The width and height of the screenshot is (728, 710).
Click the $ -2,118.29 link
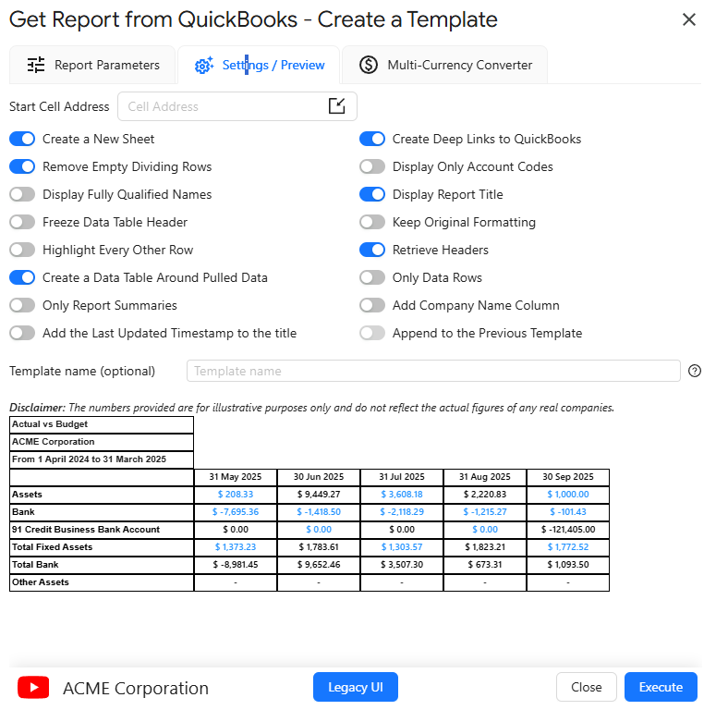402,512
